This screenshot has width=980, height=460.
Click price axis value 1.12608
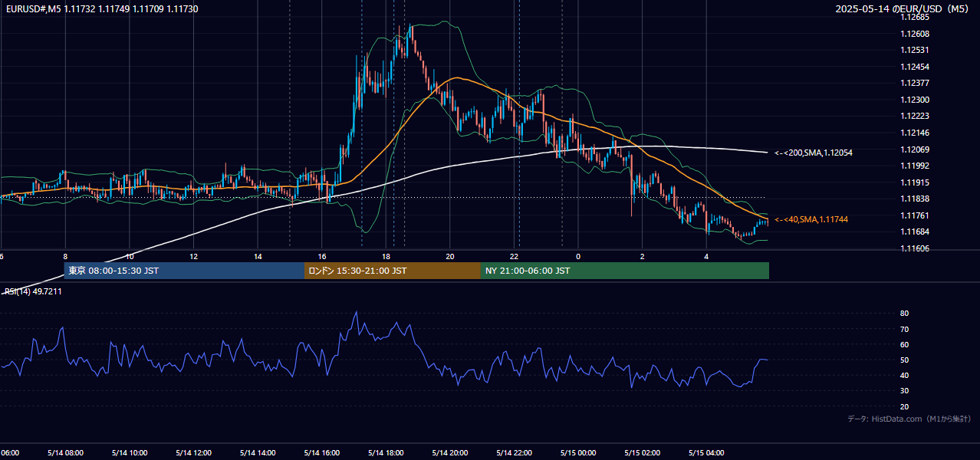916,34
